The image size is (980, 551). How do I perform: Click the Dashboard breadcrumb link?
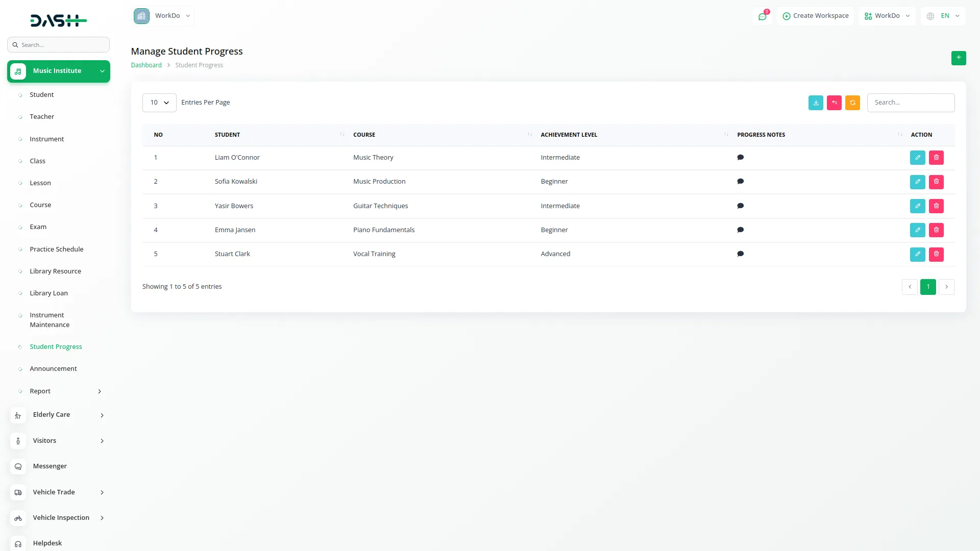point(146,65)
